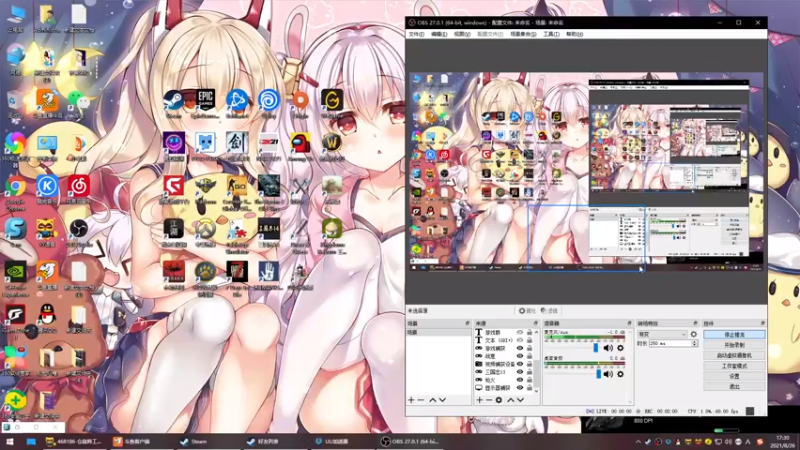Image resolution: width=800 pixels, height=450 pixels.
Task: Toggle visibility of 三国志13 source
Action: click(x=520, y=372)
